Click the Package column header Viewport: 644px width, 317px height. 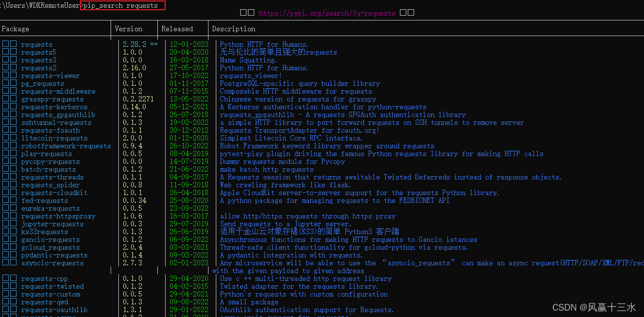click(x=15, y=29)
